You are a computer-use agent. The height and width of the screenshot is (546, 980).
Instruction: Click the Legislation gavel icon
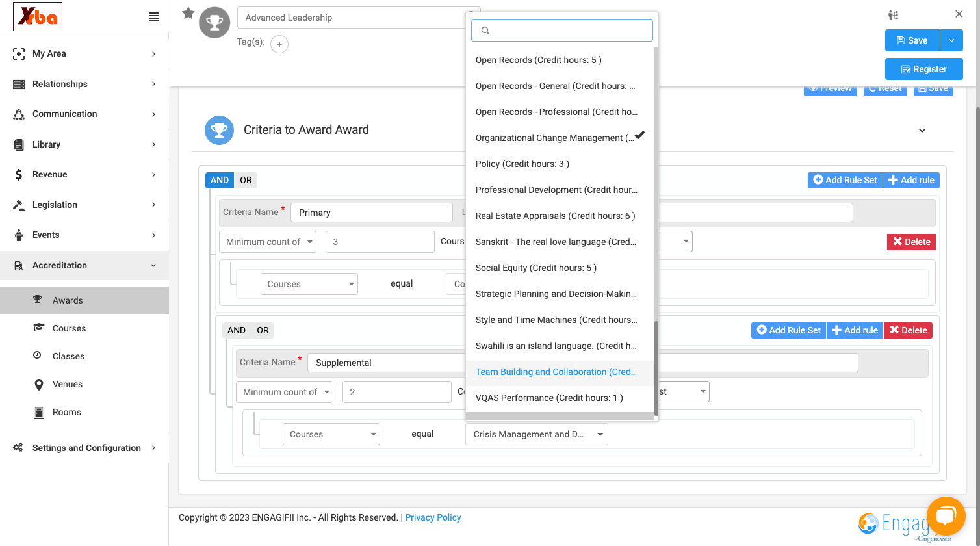(19, 205)
